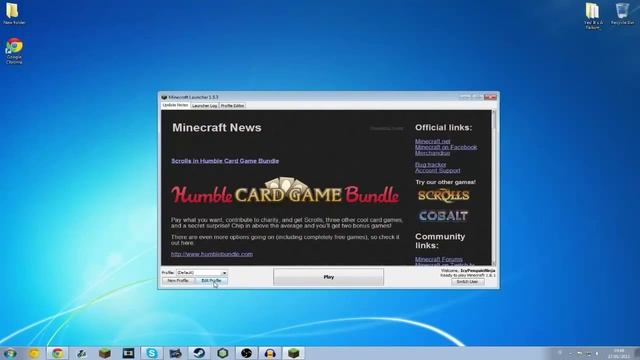The width and height of the screenshot is (640, 360).
Task: Click the Cobalt game logo
Action: pyautogui.click(x=443, y=216)
